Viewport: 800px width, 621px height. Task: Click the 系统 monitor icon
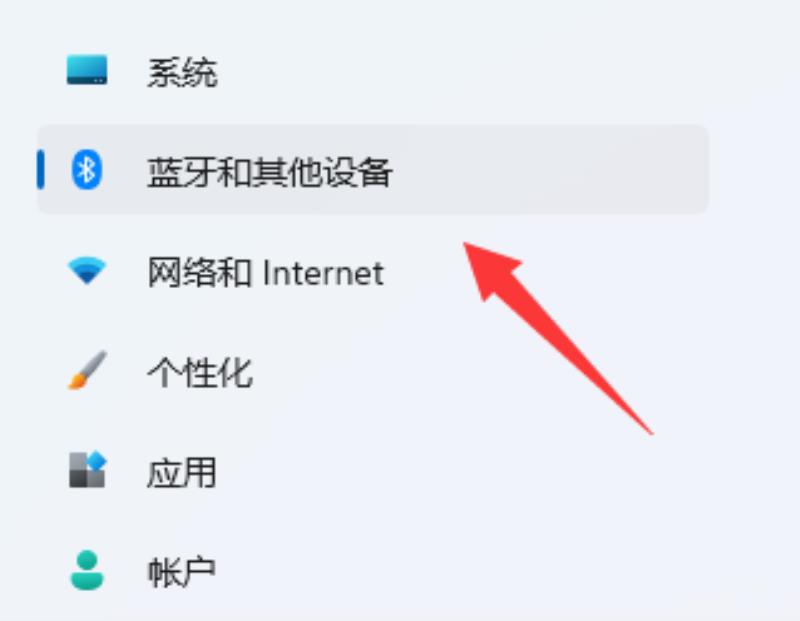87,69
